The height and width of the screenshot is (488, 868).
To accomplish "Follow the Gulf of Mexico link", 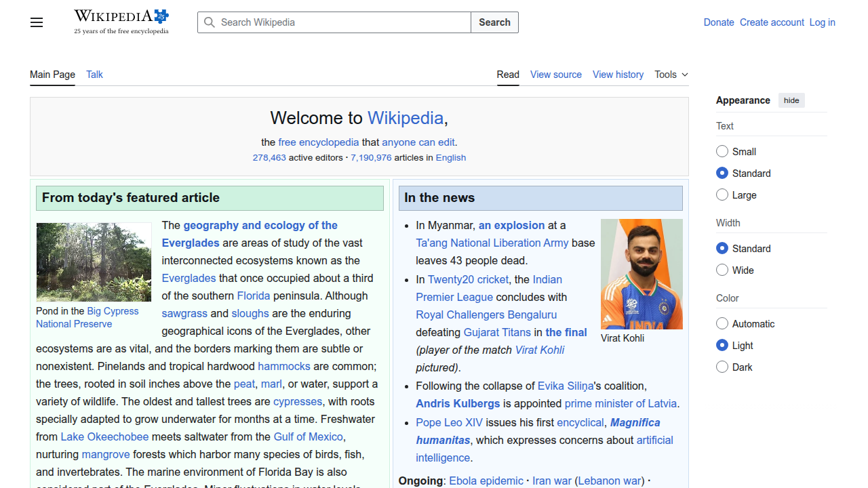I will click(309, 436).
